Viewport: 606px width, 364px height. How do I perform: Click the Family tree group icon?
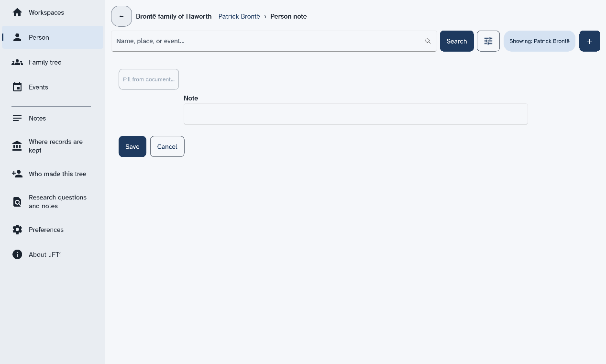(17, 62)
